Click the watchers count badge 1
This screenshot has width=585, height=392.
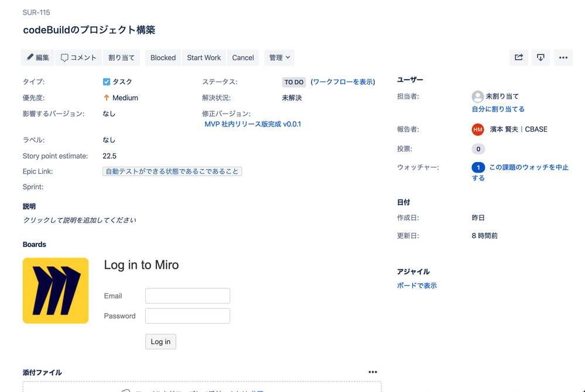tap(478, 168)
